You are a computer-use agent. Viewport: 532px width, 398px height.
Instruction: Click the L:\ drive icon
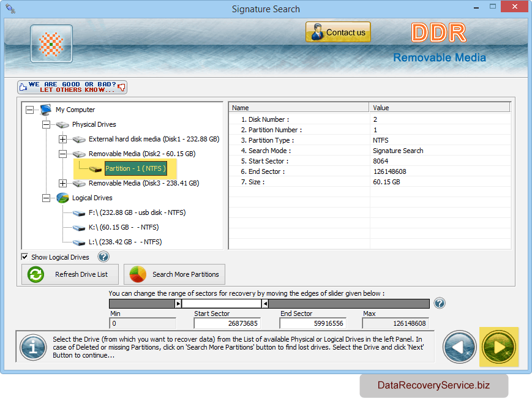tap(79, 242)
